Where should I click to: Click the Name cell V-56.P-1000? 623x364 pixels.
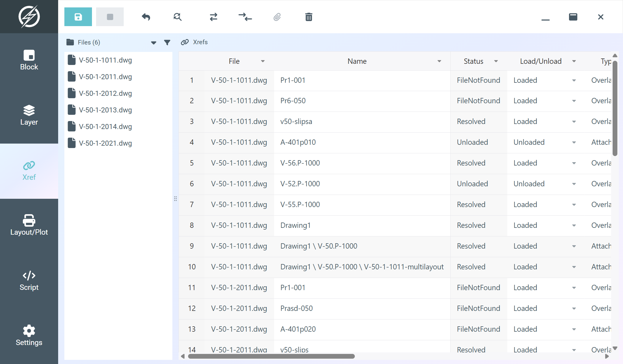pyautogui.click(x=362, y=163)
